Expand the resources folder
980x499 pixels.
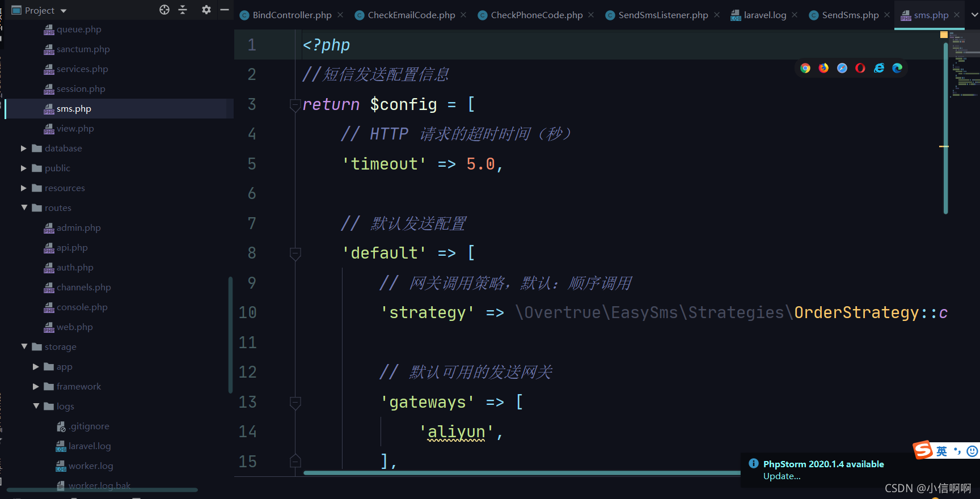point(24,188)
